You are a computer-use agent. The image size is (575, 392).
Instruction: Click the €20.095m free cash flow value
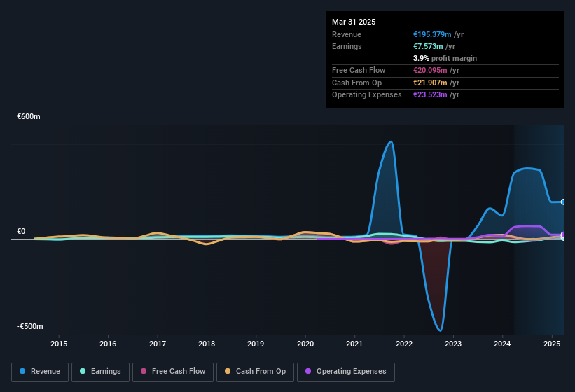[430, 70]
